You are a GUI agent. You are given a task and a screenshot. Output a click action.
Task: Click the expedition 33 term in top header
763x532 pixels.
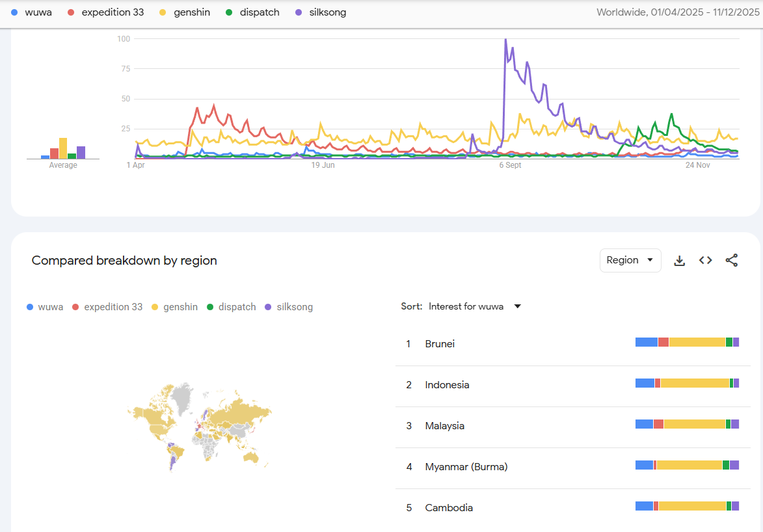pyautogui.click(x=113, y=12)
